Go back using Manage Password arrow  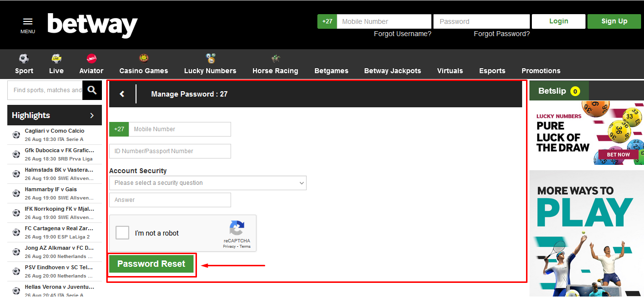click(122, 94)
